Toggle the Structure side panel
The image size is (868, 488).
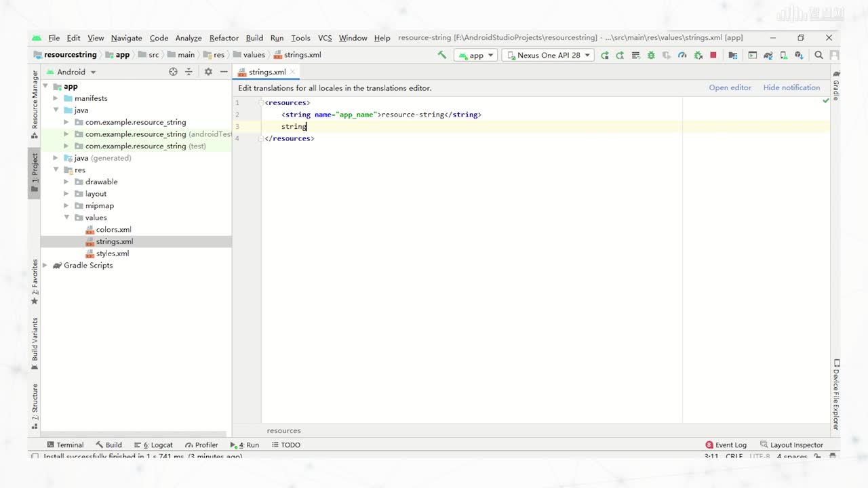[x=35, y=406]
